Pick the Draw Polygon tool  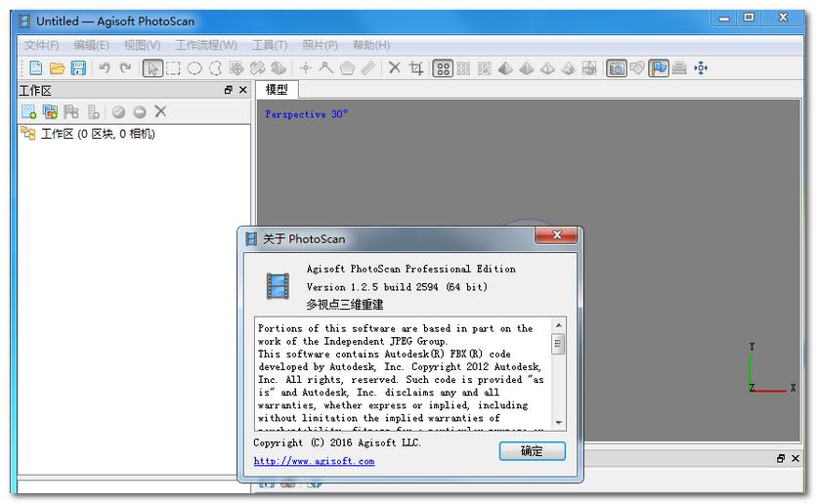(x=347, y=68)
